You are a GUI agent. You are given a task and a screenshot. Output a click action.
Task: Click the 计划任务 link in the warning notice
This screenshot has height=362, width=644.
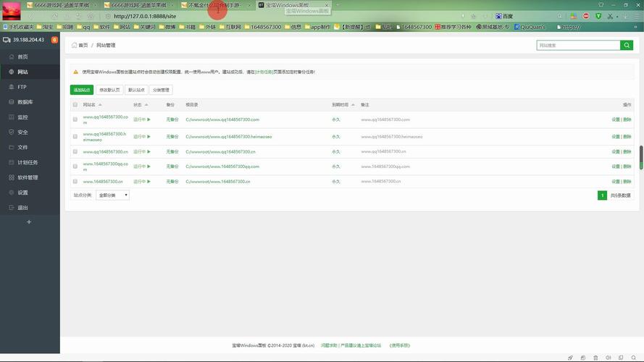tap(264, 72)
